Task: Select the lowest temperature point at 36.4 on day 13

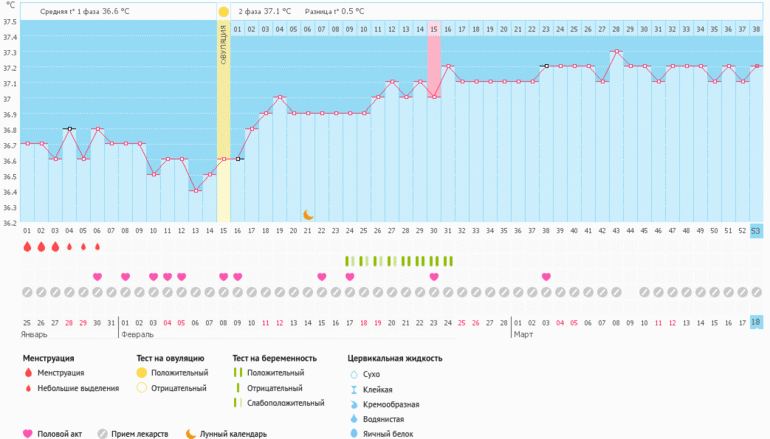Action: point(195,190)
